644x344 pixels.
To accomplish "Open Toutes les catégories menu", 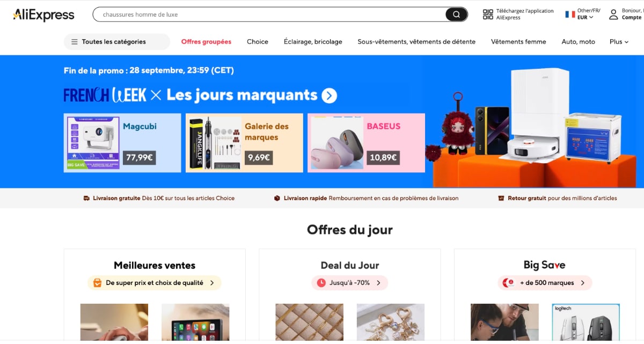I will tap(117, 42).
